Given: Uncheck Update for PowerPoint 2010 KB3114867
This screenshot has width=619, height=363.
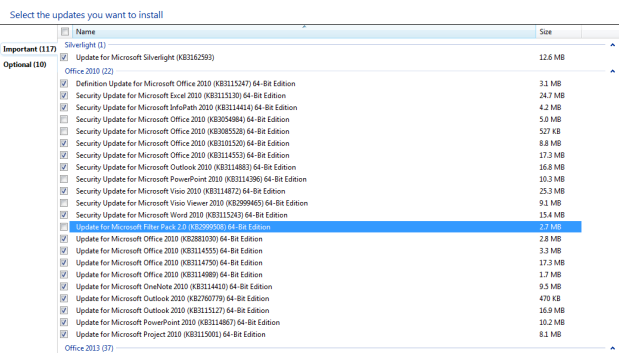Looking at the screenshot, I should pyautogui.click(x=64, y=322).
